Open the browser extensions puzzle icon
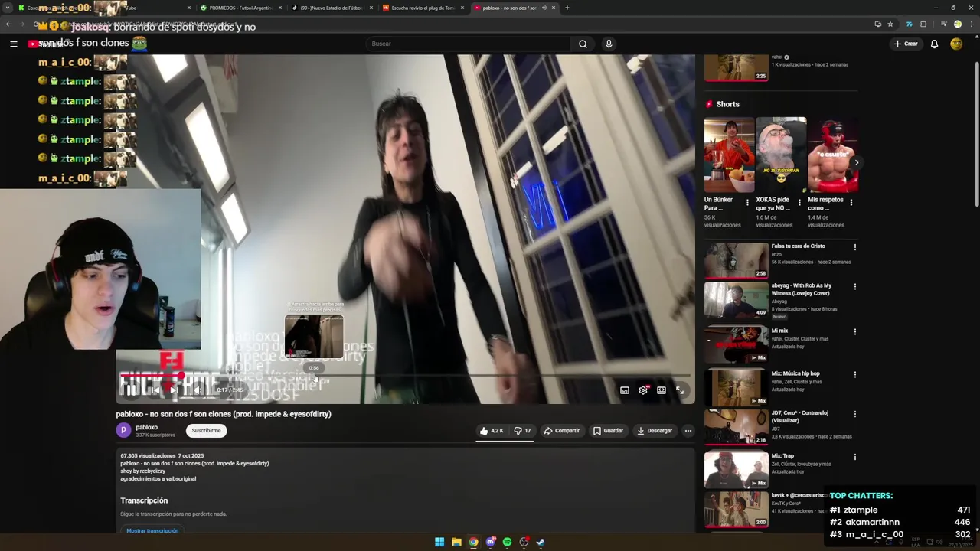The image size is (980, 551). click(923, 24)
